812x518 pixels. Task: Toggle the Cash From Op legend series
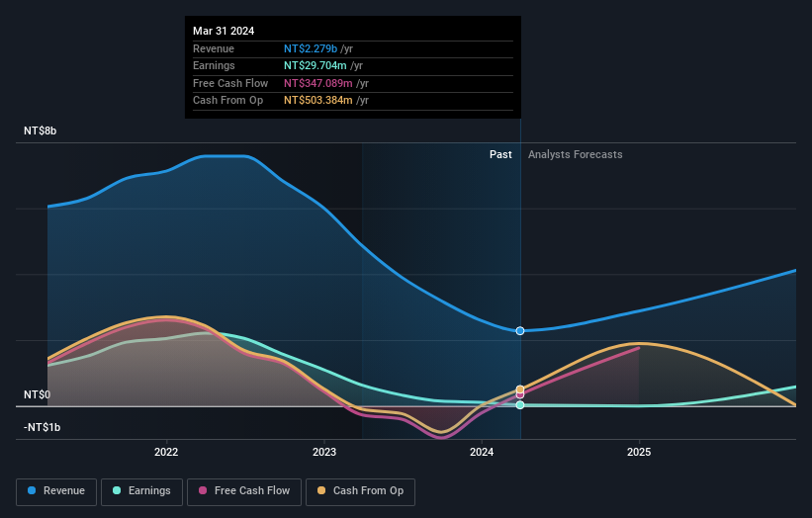360,491
